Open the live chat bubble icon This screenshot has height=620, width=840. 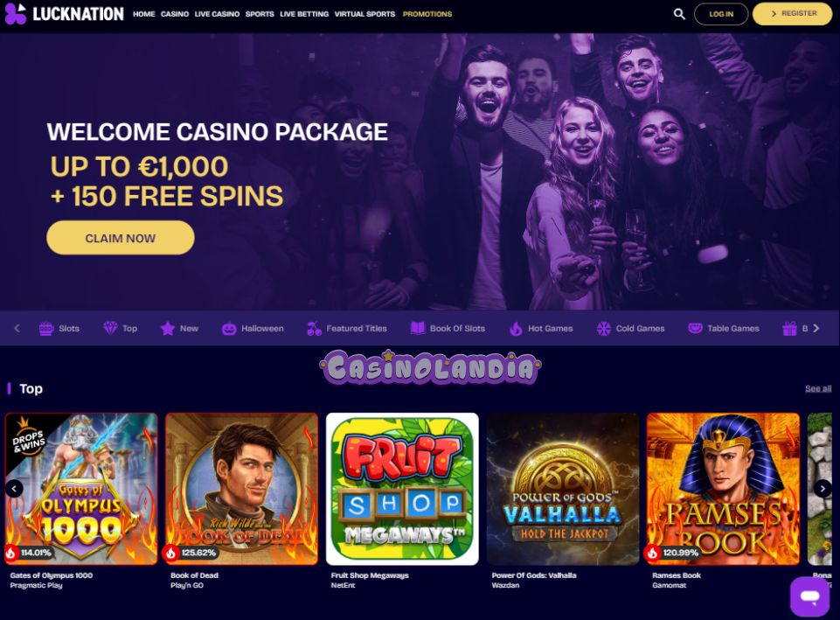809,596
